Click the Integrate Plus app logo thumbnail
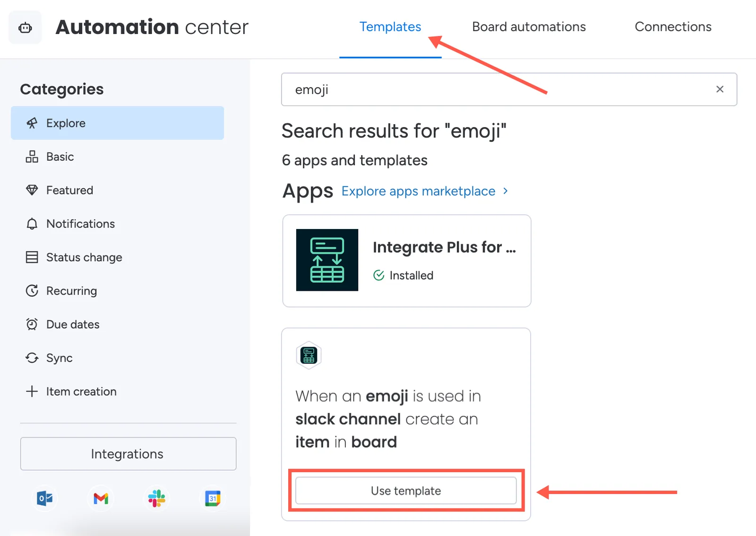756x536 pixels. pyautogui.click(x=327, y=260)
